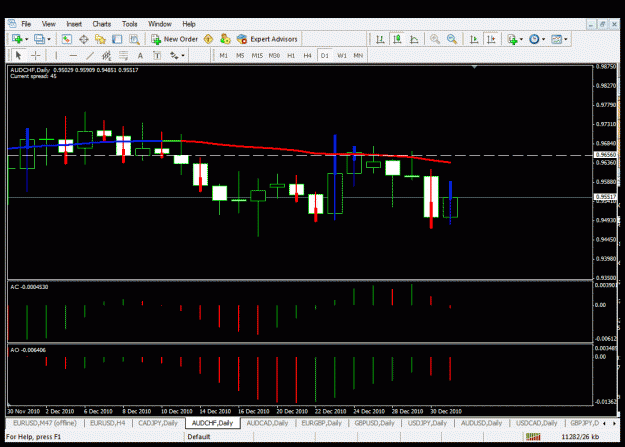Select the Arrows objects tool
This screenshot has width=625, height=447.
click(174, 55)
